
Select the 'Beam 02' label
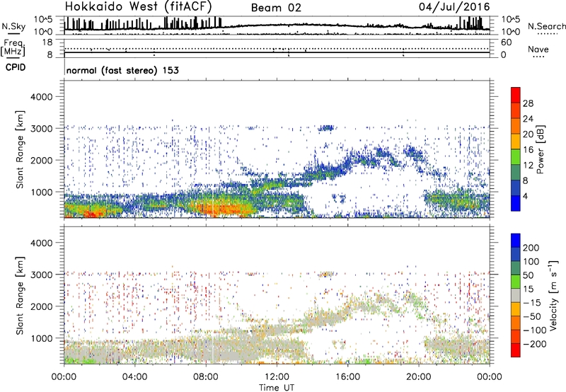click(276, 8)
